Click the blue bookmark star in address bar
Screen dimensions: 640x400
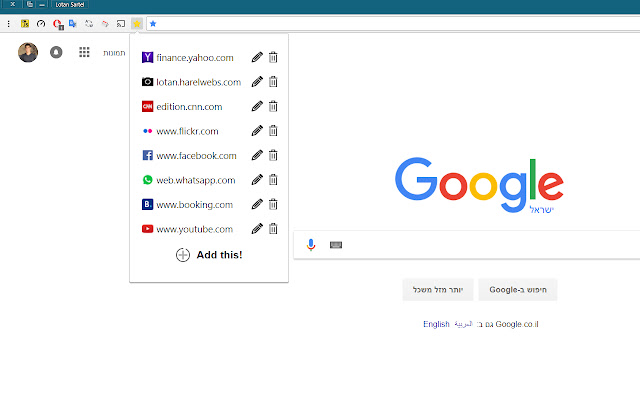tap(153, 24)
